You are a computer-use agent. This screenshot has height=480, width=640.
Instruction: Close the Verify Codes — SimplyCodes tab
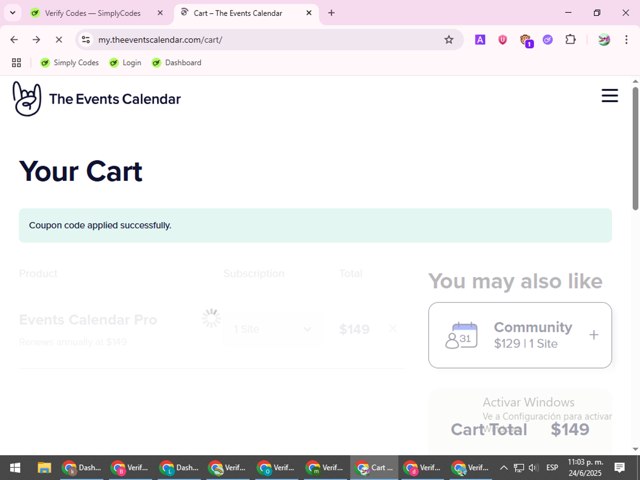(x=160, y=13)
